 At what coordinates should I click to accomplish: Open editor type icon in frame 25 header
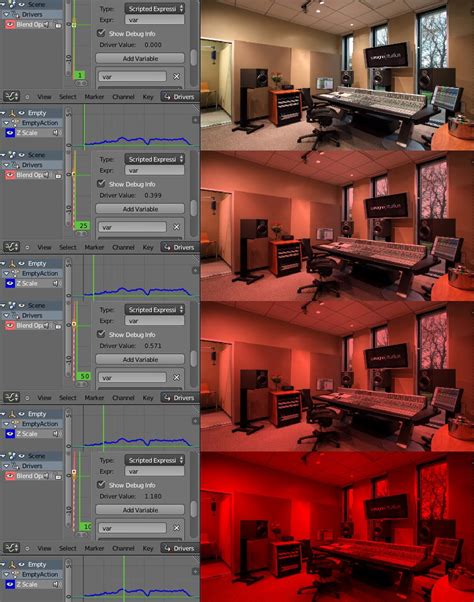point(12,247)
